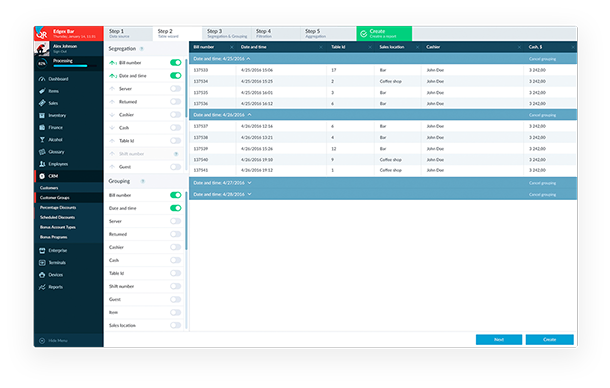Click the sort arrow beside Segregation Server
Image resolution: width=610 pixels, height=388 pixels.
pyautogui.click(x=112, y=89)
